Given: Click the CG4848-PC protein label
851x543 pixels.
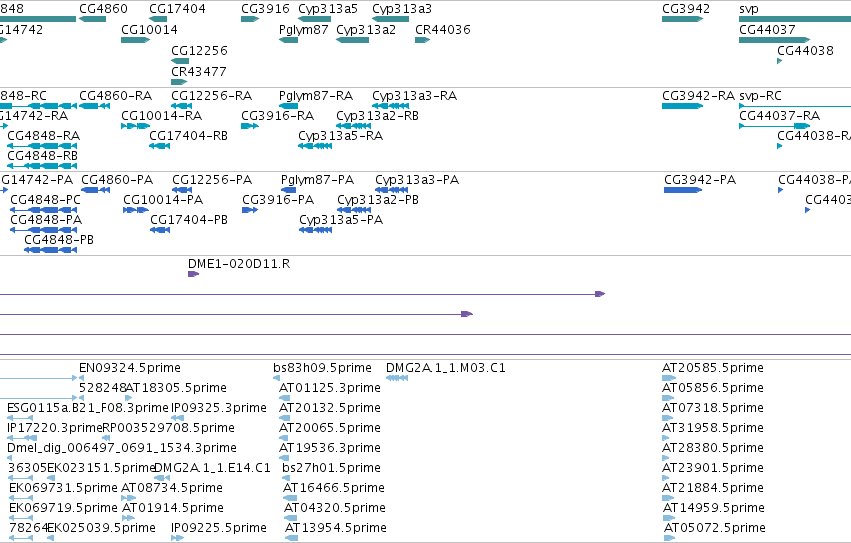Looking at the screenshot, I should point(46,200).
